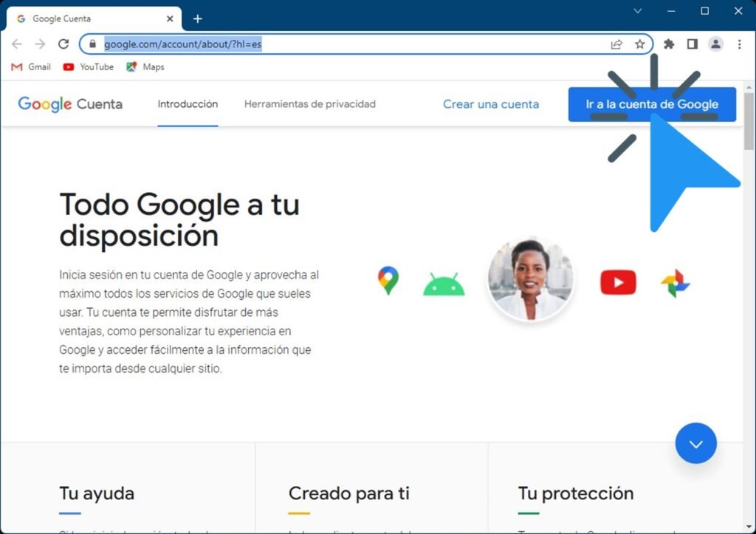Click the scrollbar up arrow
Screen dimensions: 756x534
[x=749, y=87]
